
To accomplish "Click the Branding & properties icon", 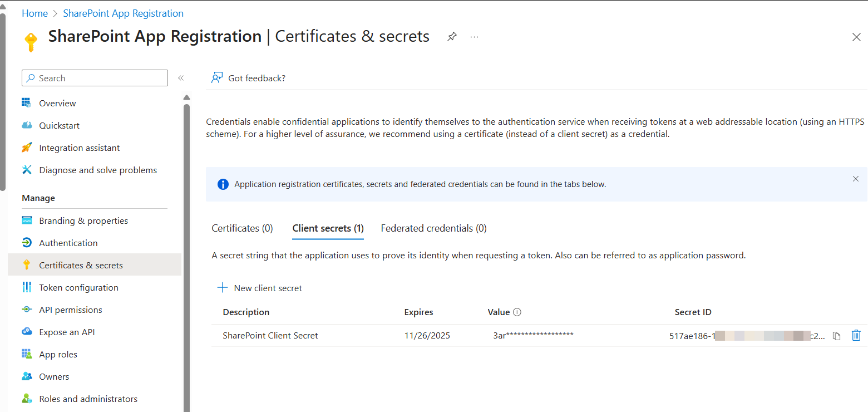I will coord(26,220).
